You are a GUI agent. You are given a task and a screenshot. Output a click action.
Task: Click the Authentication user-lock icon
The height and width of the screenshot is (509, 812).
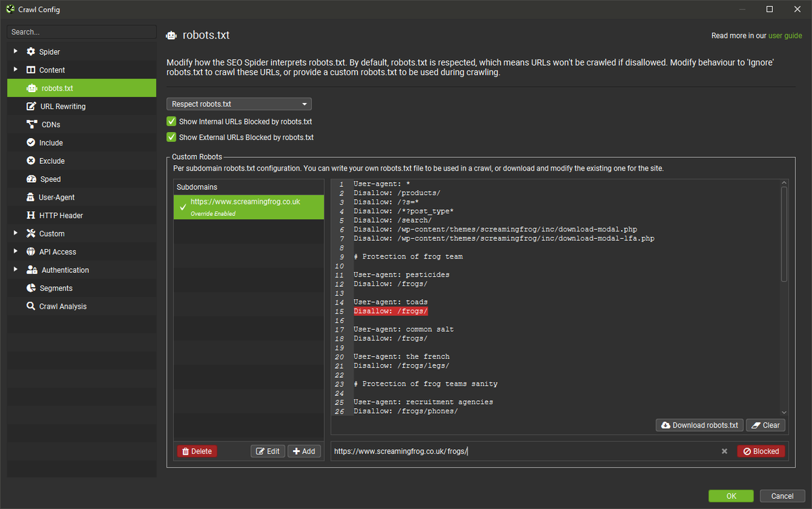click(32, 270)
